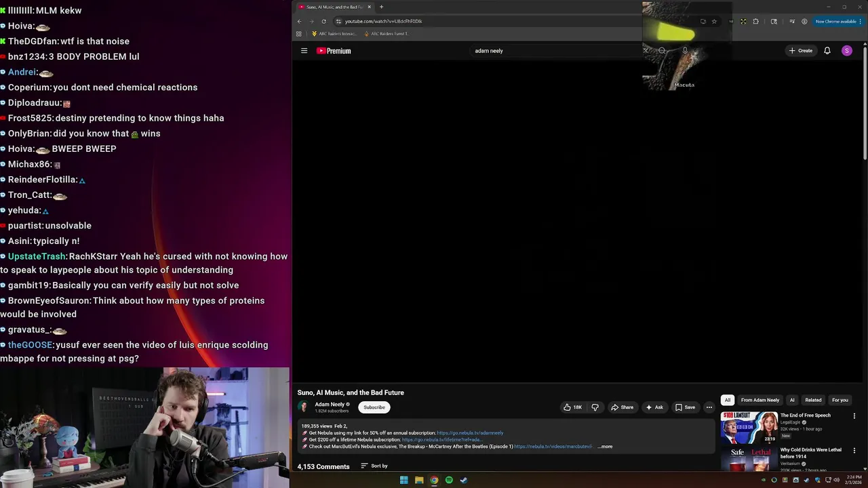Viewport: 868px width, 488px height.
Task: Open File Explorer from the taskbar
Action: [419, 480]
